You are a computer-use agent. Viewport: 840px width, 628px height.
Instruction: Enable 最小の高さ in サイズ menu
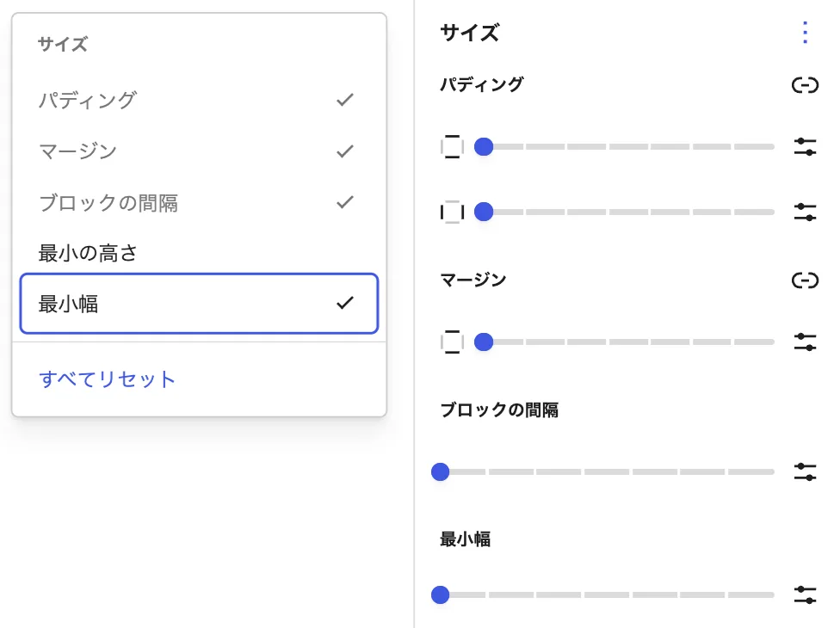tap(199, 253)
